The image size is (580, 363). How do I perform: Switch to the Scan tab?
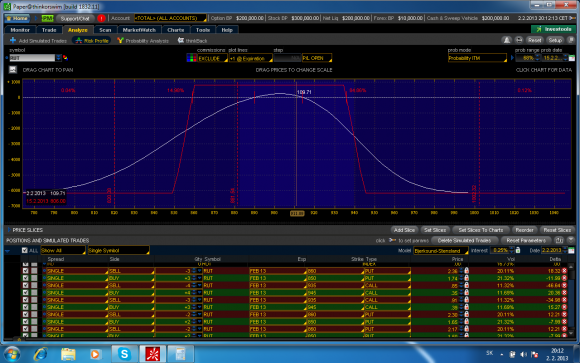click(x=105, y=30)
